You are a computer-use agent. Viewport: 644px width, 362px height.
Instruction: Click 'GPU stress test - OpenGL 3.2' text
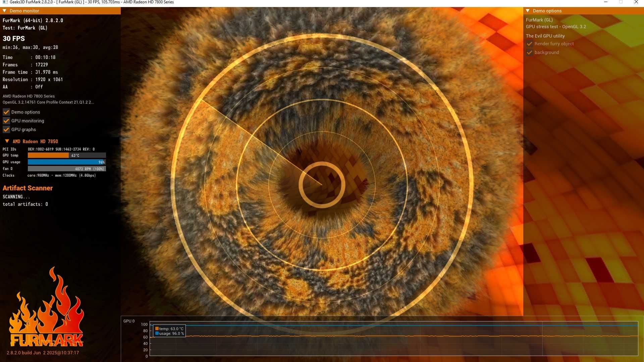click(556, 26)
